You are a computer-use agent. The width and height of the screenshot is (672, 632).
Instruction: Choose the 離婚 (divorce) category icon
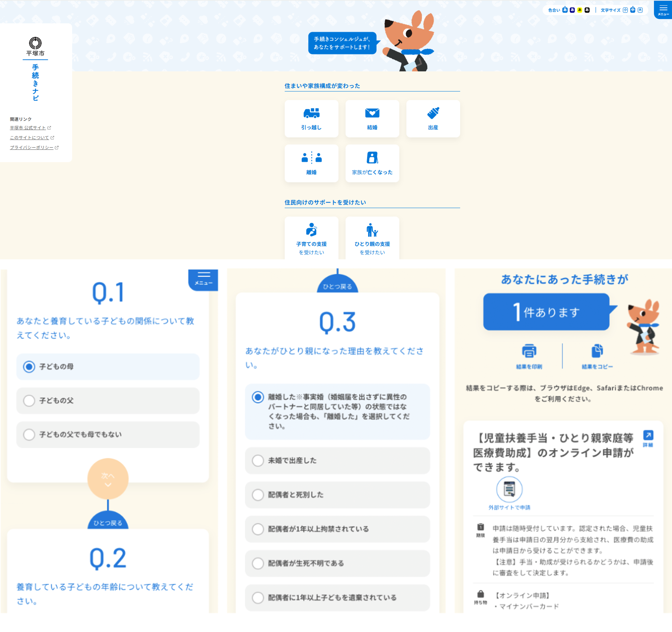pyautogui.click(x=311, y=158)
